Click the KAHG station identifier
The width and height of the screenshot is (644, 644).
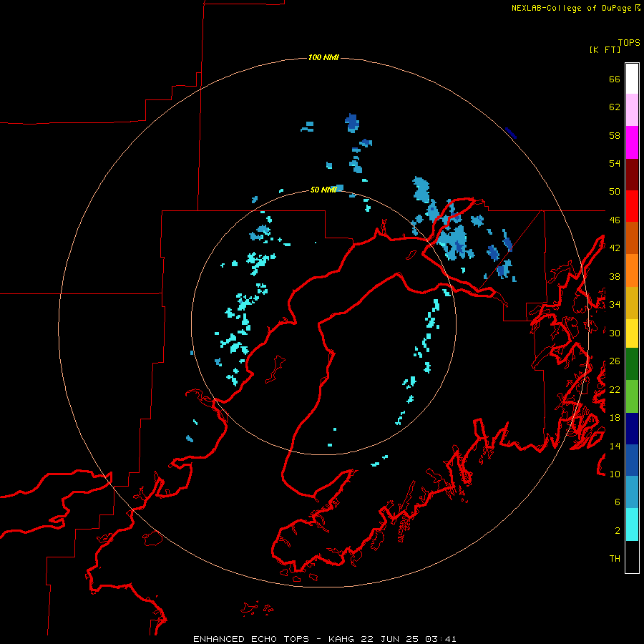[x=343, y=639]
